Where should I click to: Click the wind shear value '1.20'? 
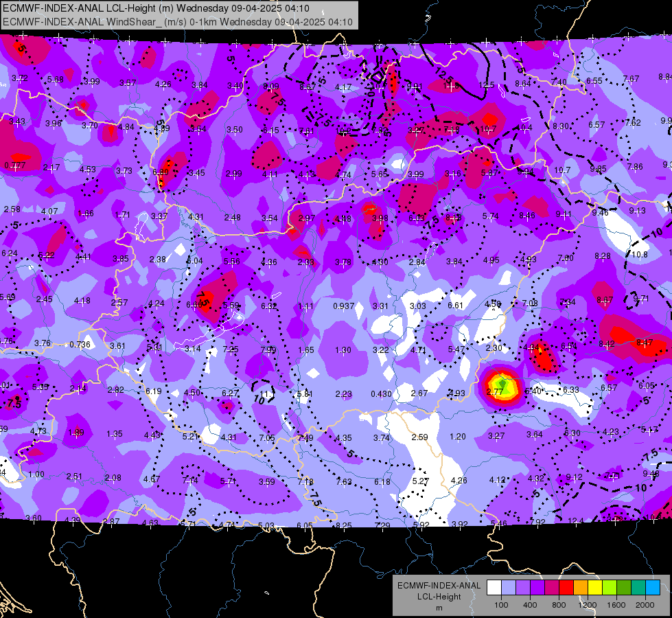457,437
